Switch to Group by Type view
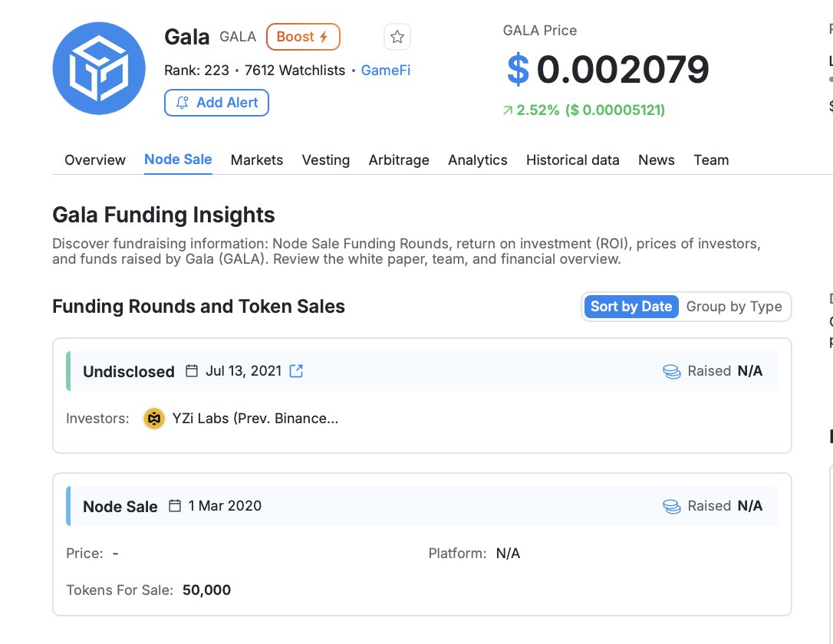833x644 pixels. pyautogui.click(x=734, y=307)
